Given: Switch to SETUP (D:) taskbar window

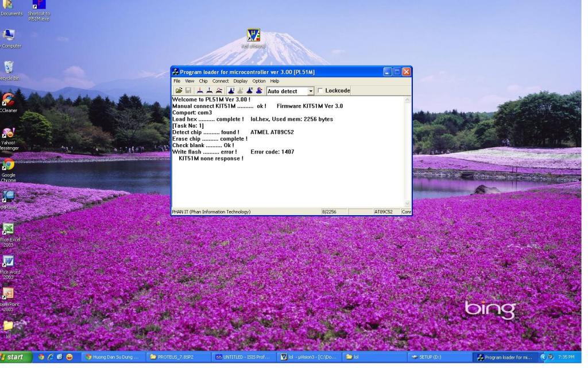Looking at the screenshot, I should pos(439,357).
